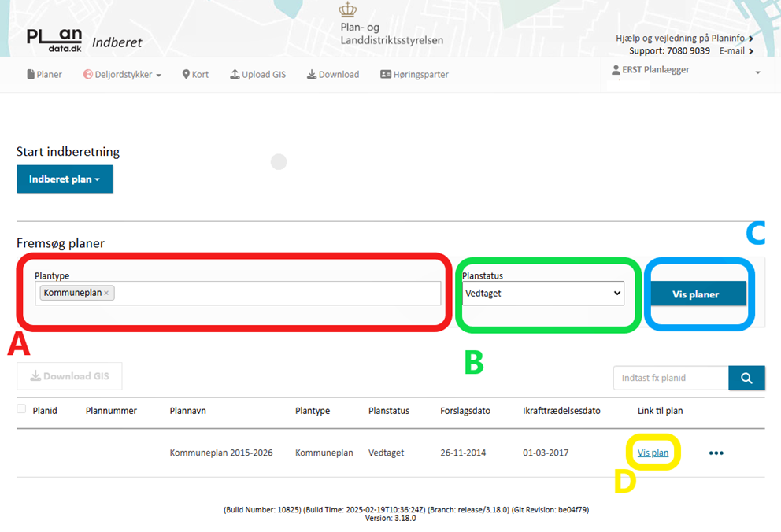Screen dimensions: 781x532
Task: Remove the Kommuneplan tag with x
Action: [106, 293]
